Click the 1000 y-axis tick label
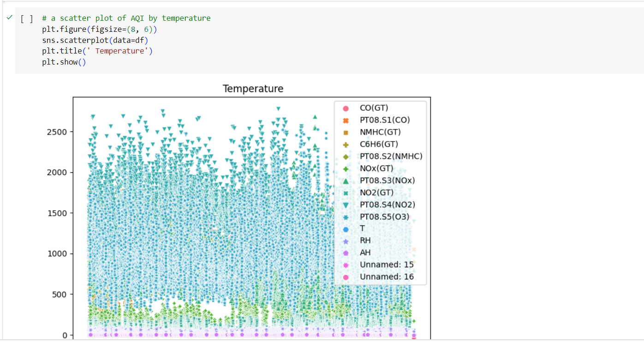This screenshot has width=644, height=343. coord(57,254)
